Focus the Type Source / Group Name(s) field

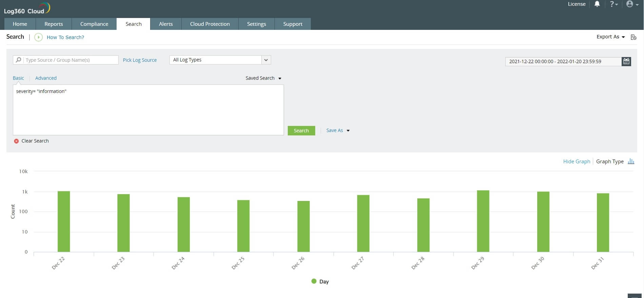(x=71, y=60)
